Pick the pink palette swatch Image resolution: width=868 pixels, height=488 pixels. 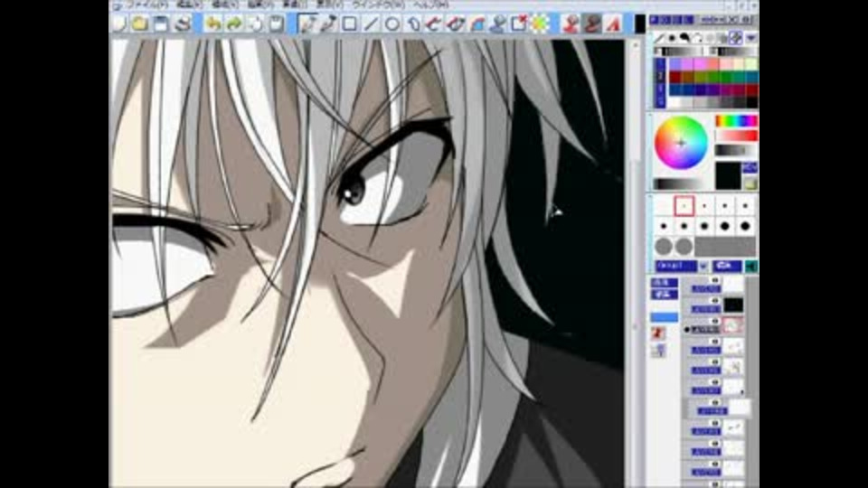(x=701, y=65)
